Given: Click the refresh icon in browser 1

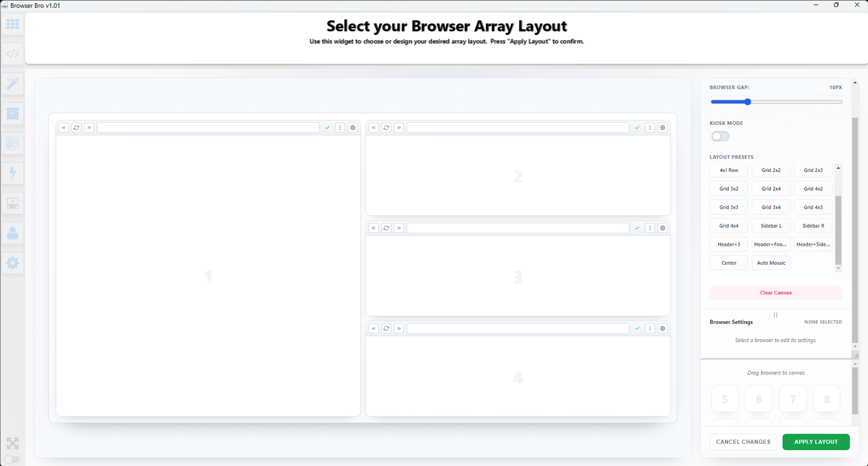Looking at the screenshot, I should [76, 127].
